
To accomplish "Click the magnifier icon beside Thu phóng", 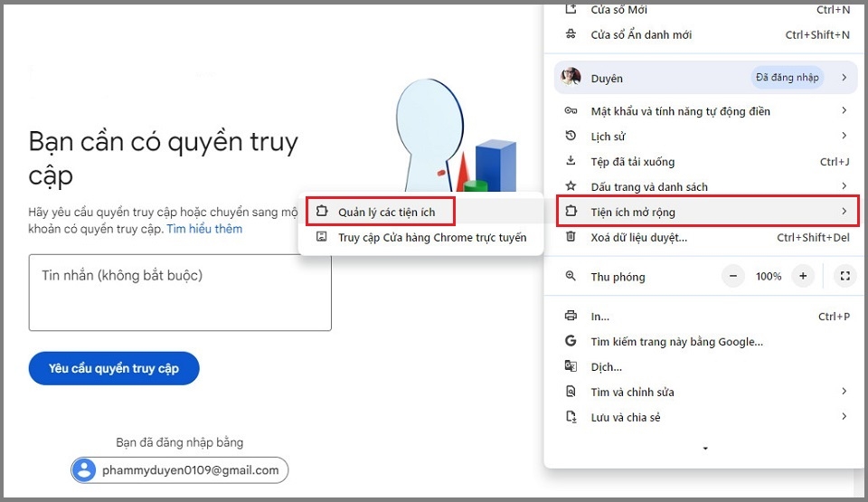I will pyautogui.click(x=571, y=276).
